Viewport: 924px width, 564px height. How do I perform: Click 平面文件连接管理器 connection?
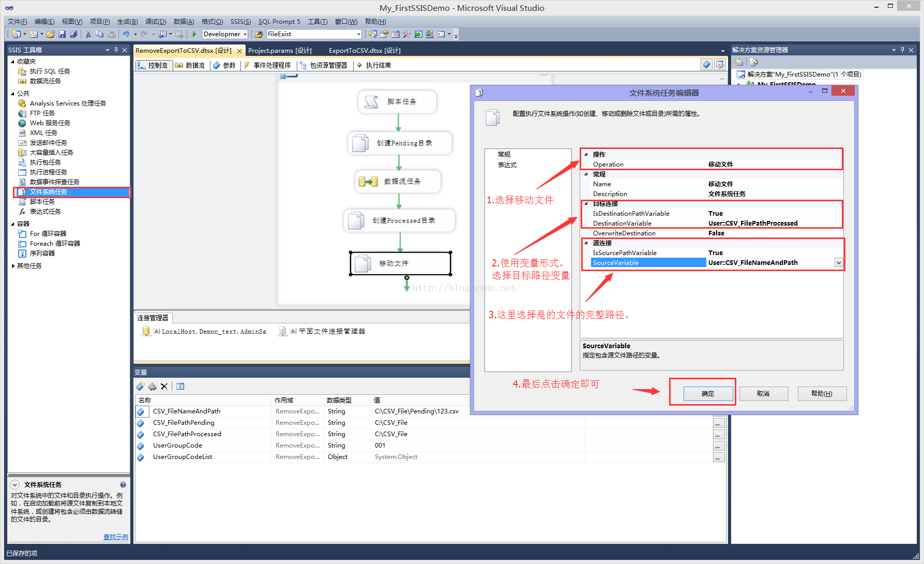tap(321, 331)
